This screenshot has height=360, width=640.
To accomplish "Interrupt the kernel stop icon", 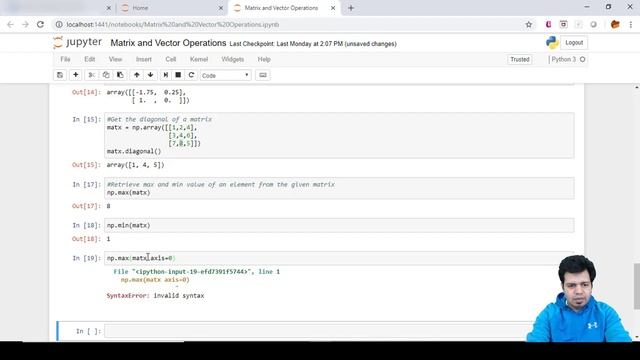I will [178, 75].
